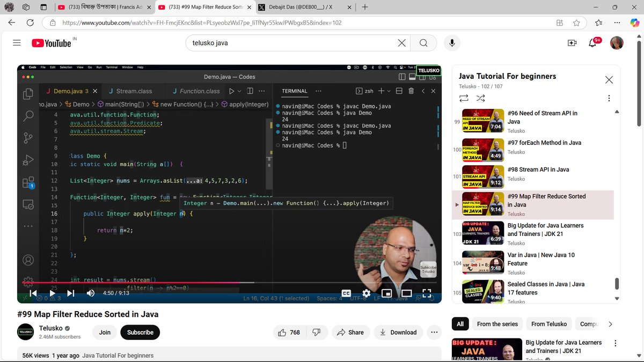Click the search magnifier button
Screen dimensions: 644x362
423,43
